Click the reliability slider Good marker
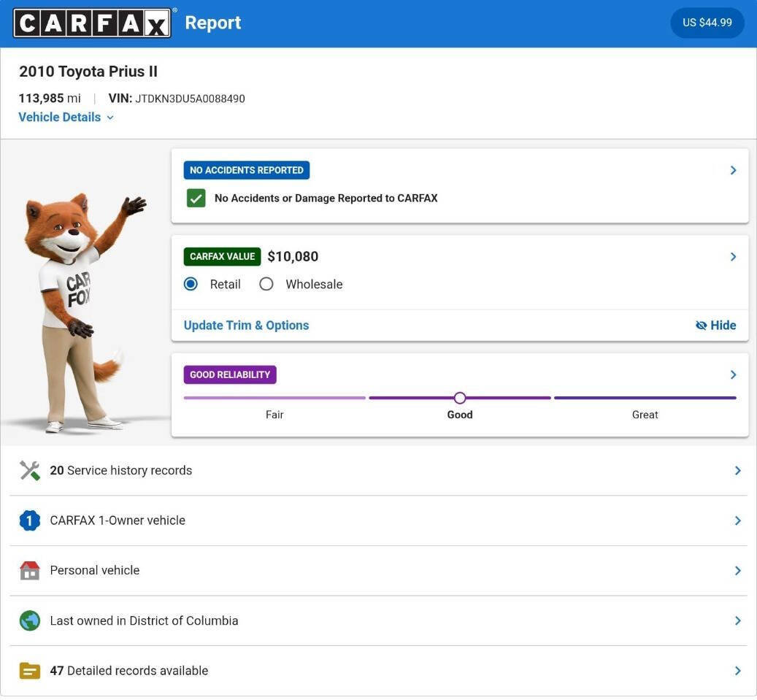This screenshot has width=757, height=700. [460, 398]
